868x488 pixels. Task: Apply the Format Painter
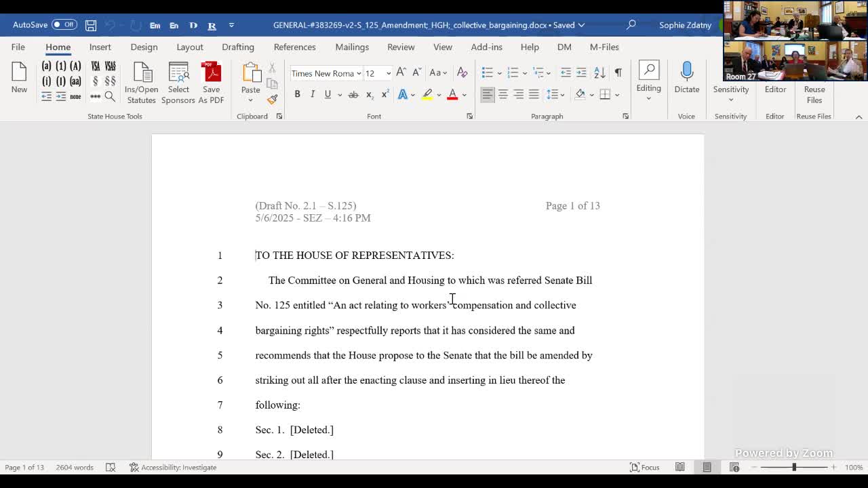[x=272, y=98]
